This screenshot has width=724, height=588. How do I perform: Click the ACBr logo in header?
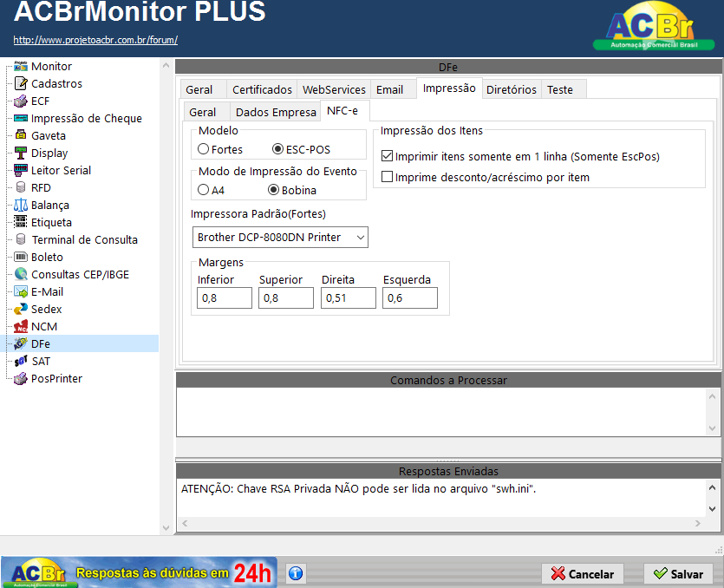(653, 26)
